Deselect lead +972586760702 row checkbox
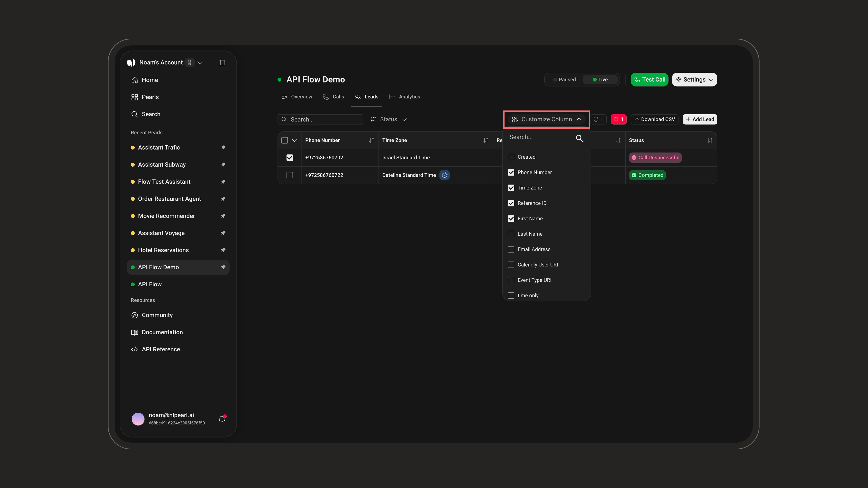Viewport: 868px width, 488px height. click(289, 158)
